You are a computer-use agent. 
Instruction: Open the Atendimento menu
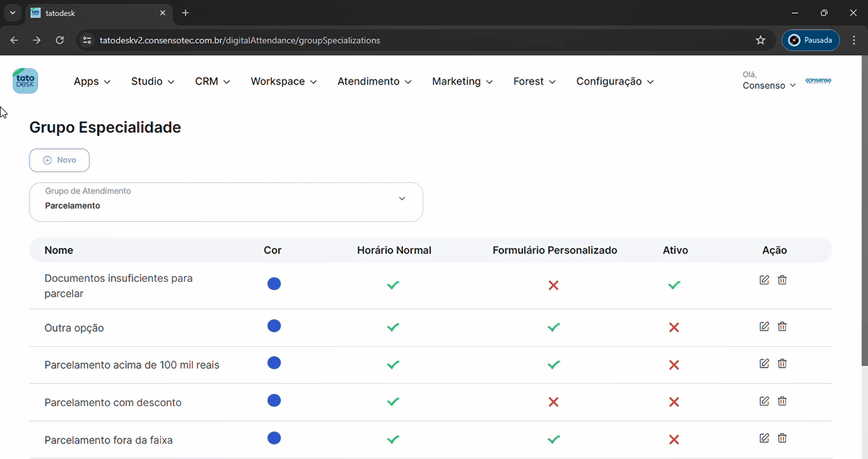[x=374, y=81]
